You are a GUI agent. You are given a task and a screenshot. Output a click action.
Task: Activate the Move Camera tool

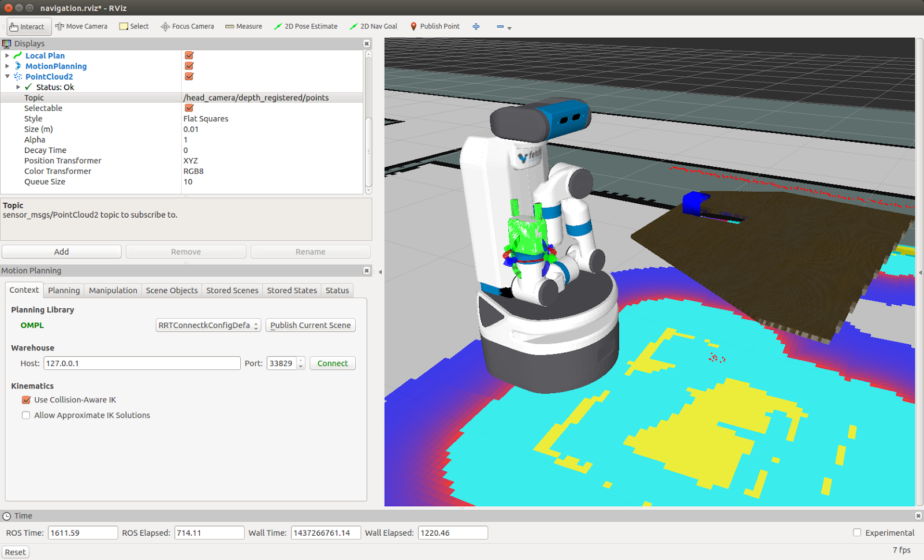(x=81, y=26)
